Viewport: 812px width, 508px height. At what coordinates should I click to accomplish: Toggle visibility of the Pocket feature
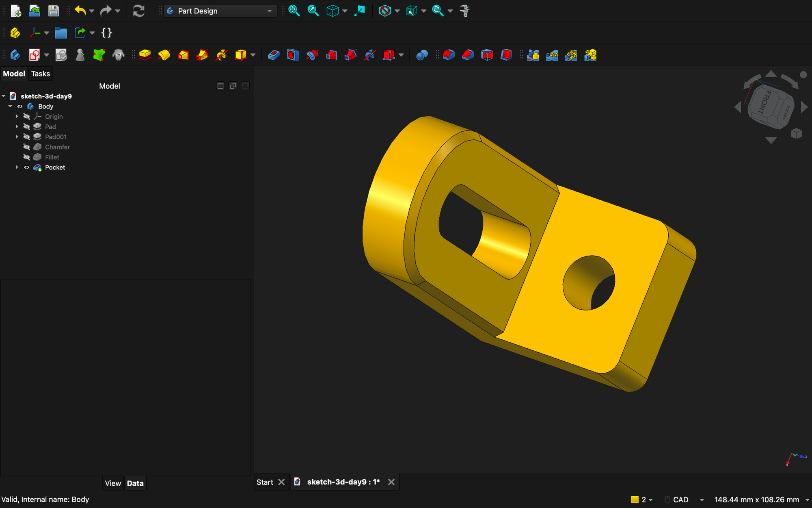click(26, 167)
